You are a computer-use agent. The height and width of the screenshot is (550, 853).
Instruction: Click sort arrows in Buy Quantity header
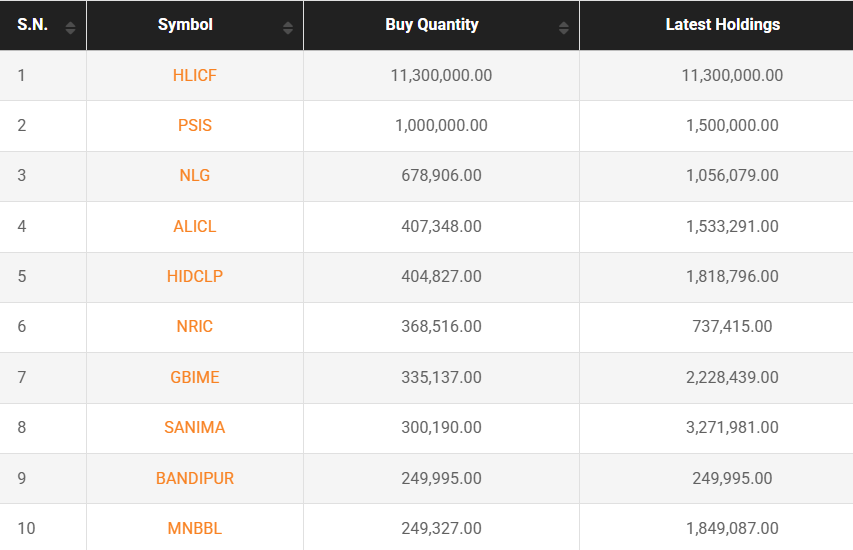click(564, 27)
